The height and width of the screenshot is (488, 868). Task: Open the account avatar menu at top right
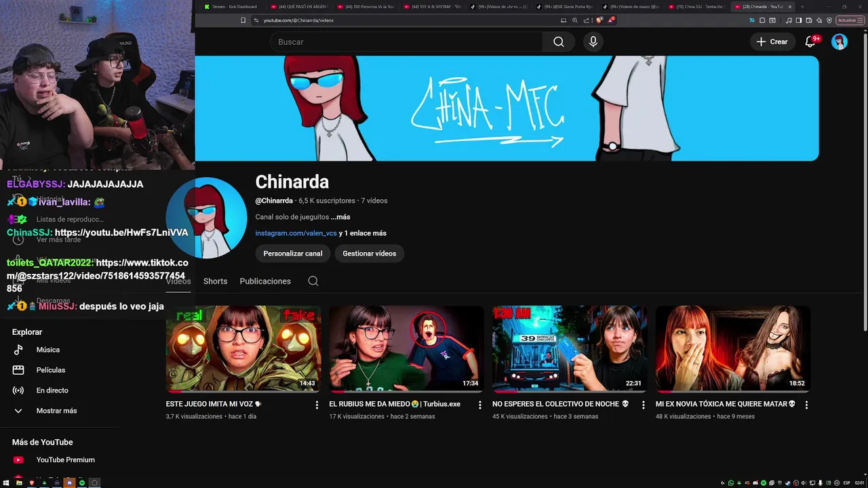coord(840,42)
